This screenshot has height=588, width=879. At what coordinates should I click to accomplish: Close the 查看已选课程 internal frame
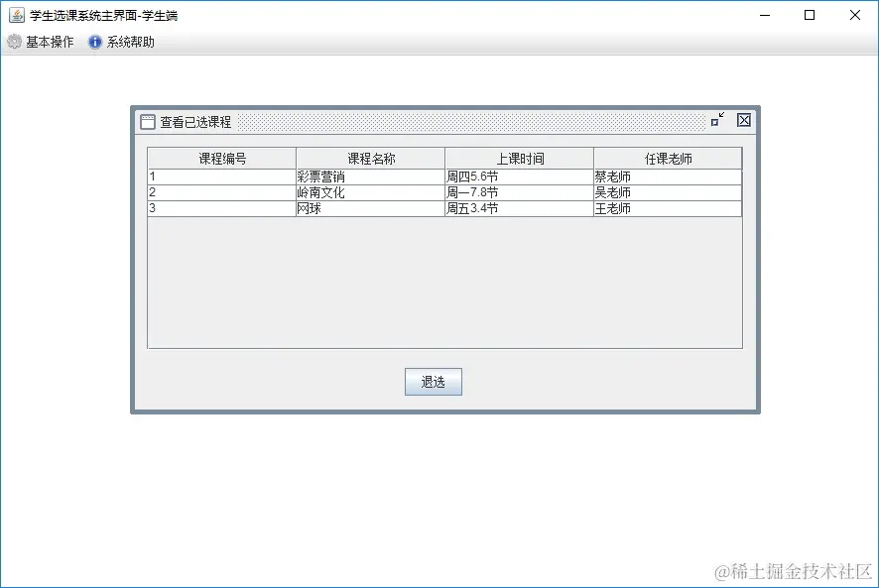pos(743,120)
